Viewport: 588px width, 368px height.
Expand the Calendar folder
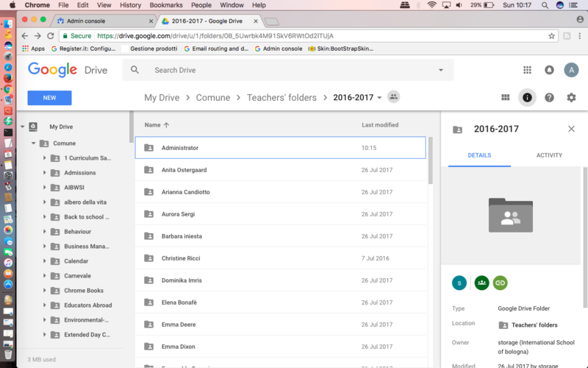pyautogui.click(x=44, y=261)
